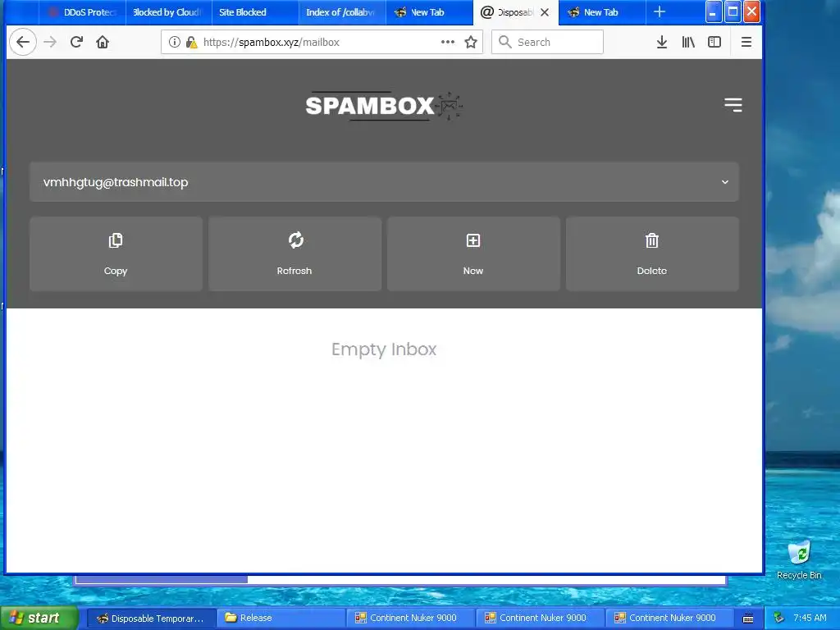Click the 7:45 AM clock
840x630 pixels.
point(810,619)
